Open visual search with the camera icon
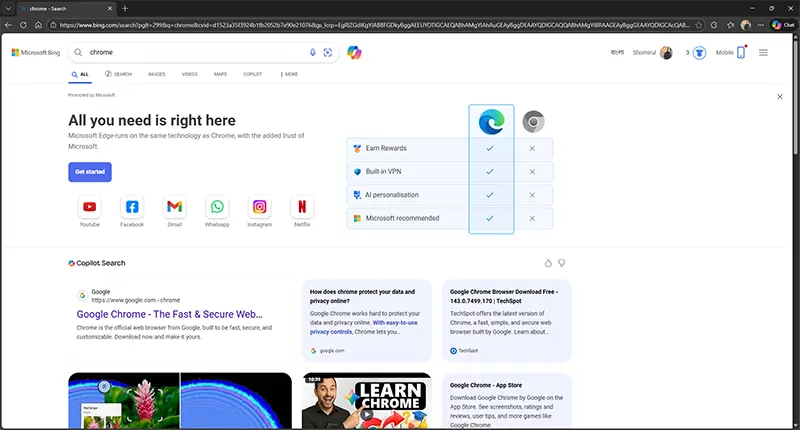The image size is (800, 430). click(x=328, y=52)
